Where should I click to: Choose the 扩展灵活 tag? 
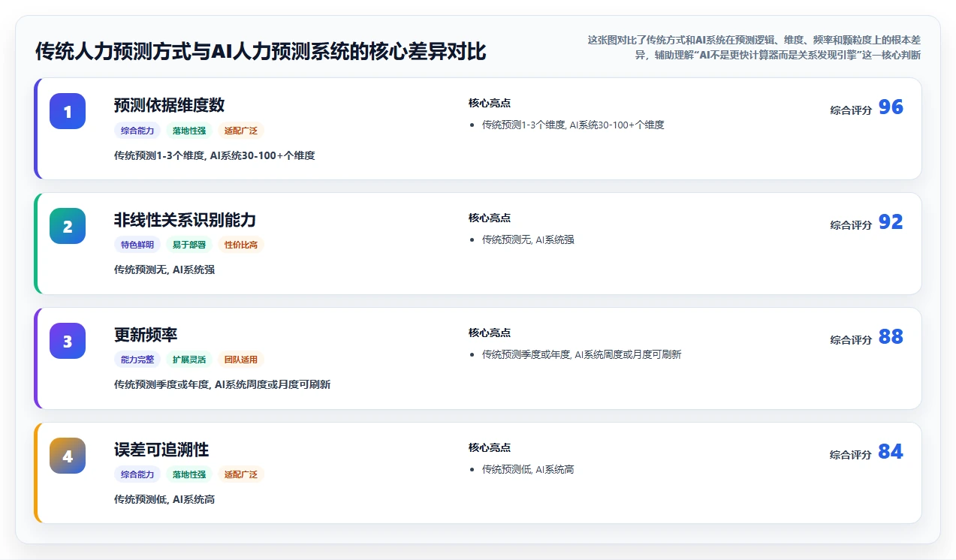tap(189, 360)
